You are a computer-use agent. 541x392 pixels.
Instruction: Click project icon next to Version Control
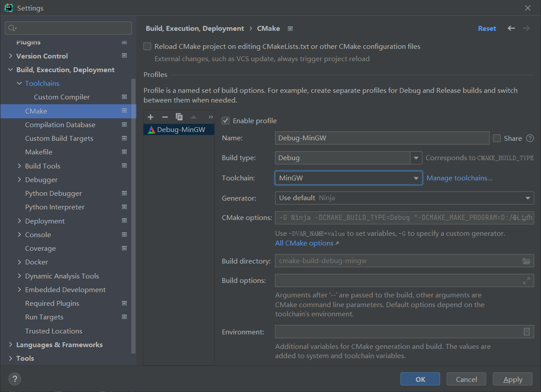click(x=124, y=56)
